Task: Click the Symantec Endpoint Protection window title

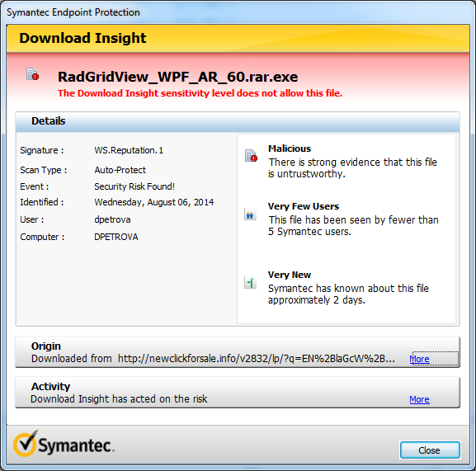Action: click(73, 12)
